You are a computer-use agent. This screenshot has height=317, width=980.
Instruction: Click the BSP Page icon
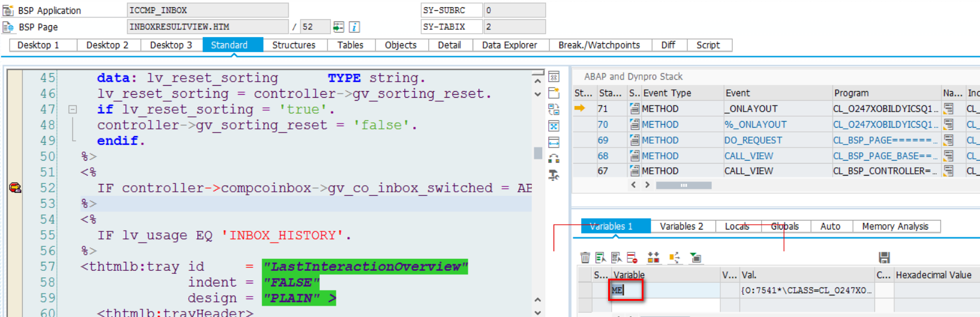[x=8, y=27]
